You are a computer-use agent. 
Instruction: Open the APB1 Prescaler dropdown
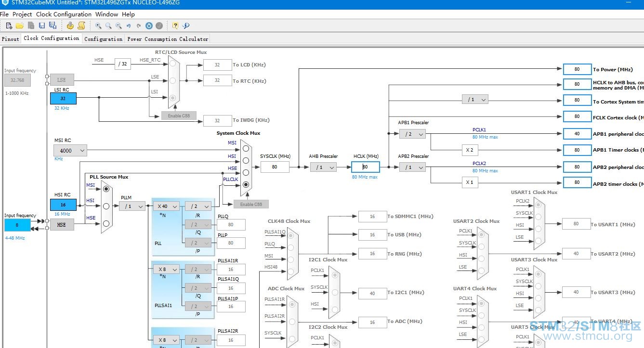click(412, 134)
